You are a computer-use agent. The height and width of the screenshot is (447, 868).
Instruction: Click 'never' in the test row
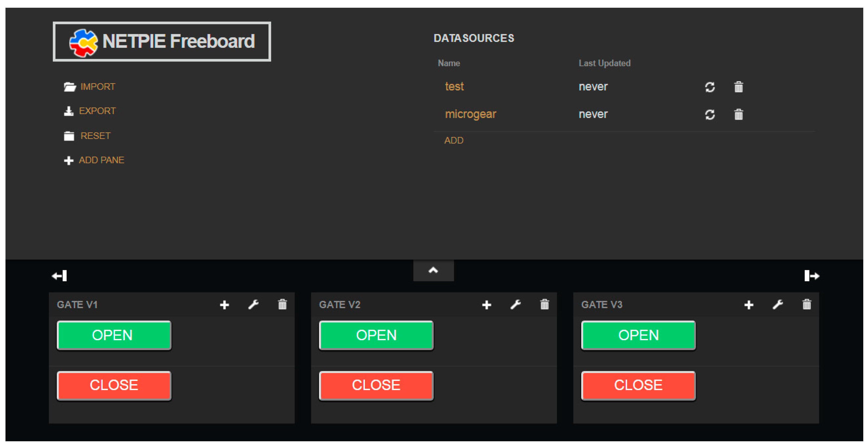[x=593, y=87]
